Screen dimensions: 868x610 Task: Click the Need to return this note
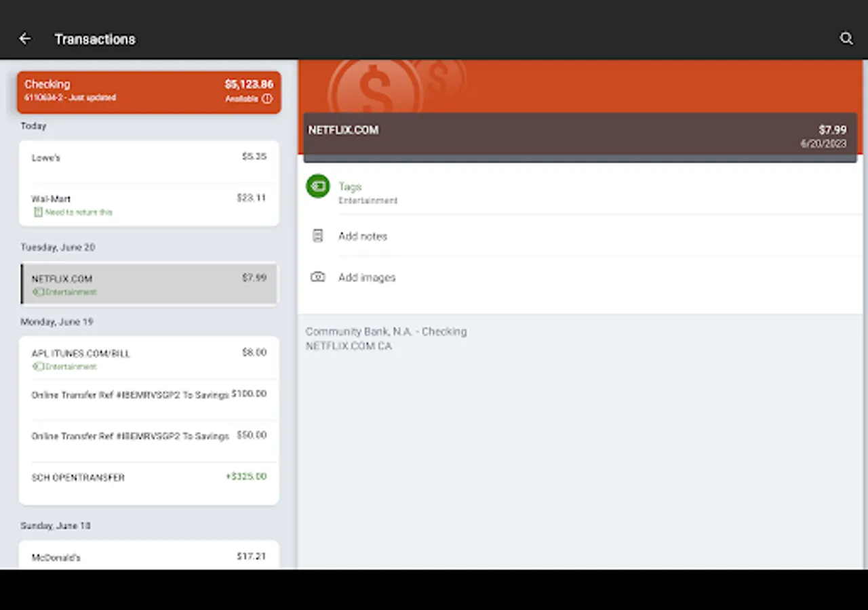coord(79,212)
